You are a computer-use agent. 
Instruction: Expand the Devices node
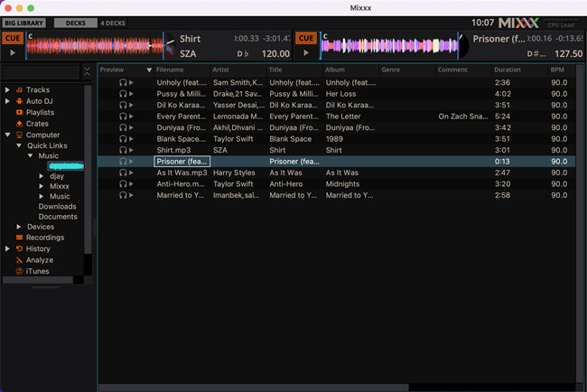[19, 227]
